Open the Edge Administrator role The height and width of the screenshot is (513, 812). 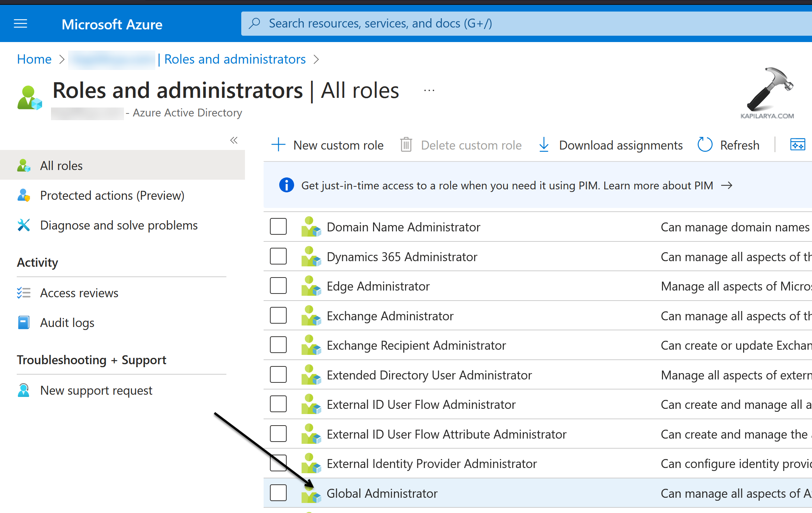(378, 286)
